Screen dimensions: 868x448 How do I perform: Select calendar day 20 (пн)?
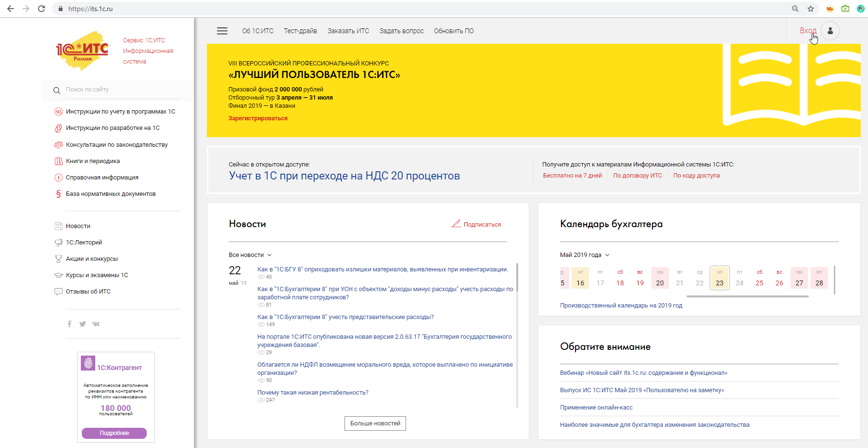click(x=660, y=278)
